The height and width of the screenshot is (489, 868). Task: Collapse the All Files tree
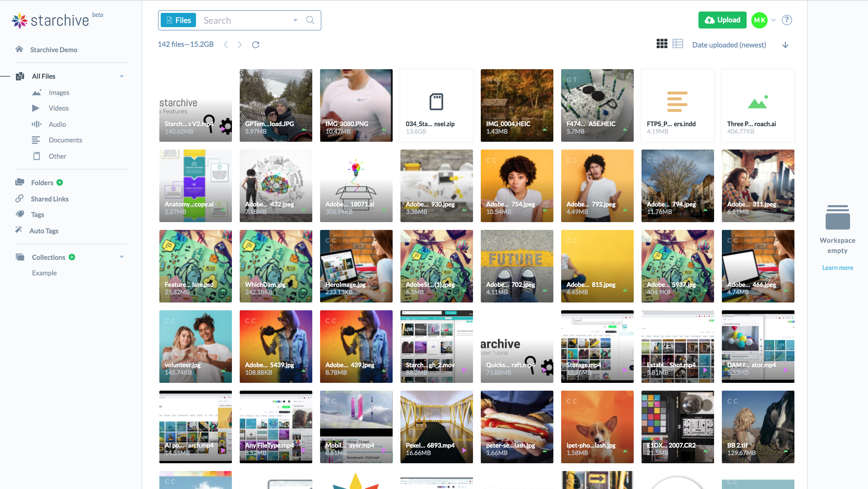pyautogui.click(x=122, y=76)
